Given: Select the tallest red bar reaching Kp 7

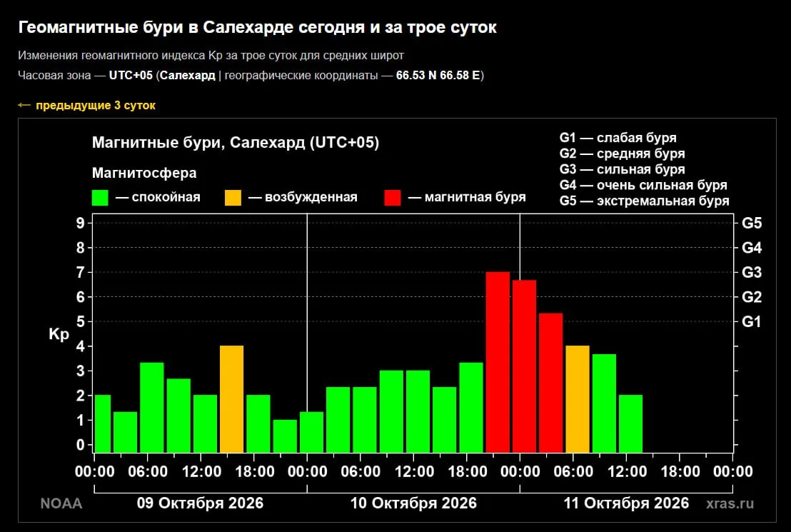Looking at the screenshot, I should [x=498, y=362].
